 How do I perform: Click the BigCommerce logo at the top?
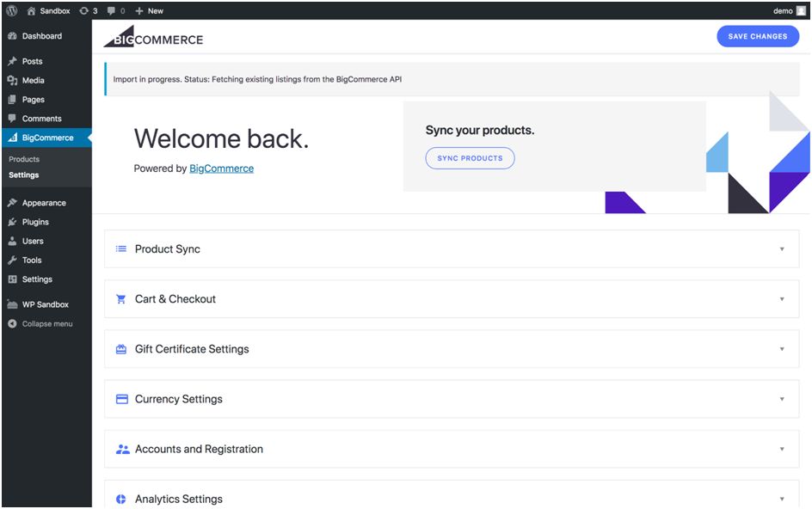coord(156,38)
